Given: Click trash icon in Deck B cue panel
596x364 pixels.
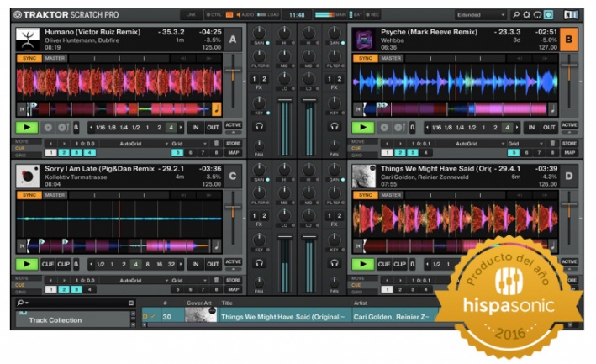Looking at the screenshot, I should coord(552,143).
